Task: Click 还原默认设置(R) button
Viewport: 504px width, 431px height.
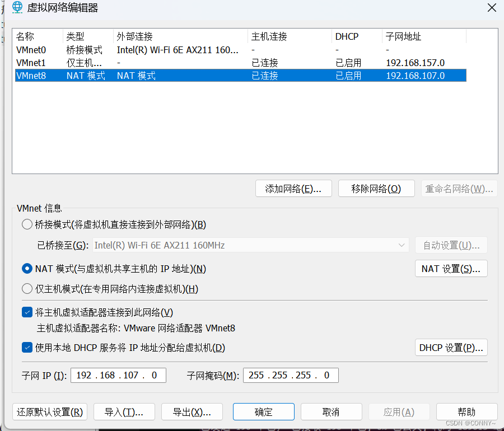Action: tap(50, 412)
